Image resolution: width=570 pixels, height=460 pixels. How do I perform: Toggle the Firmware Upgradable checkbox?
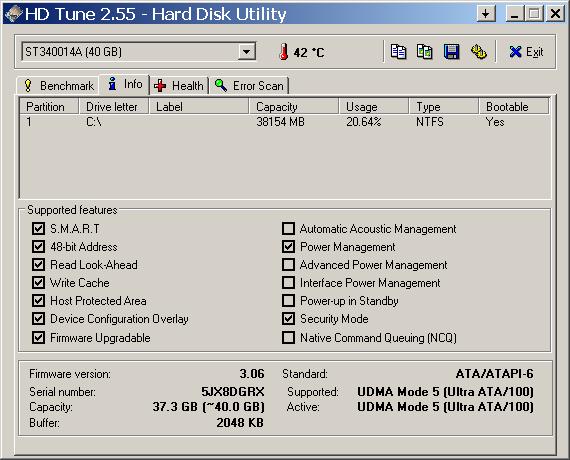(38, 337)
